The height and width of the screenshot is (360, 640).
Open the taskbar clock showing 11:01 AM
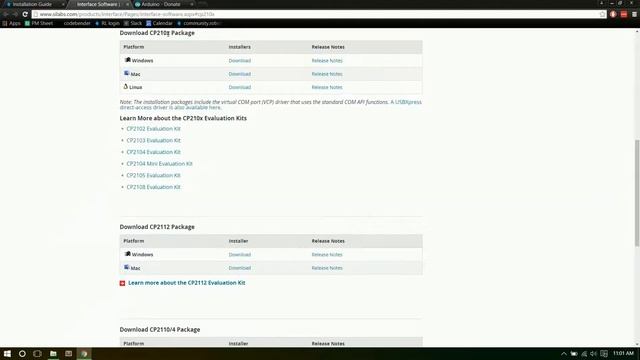coord(623,353)
